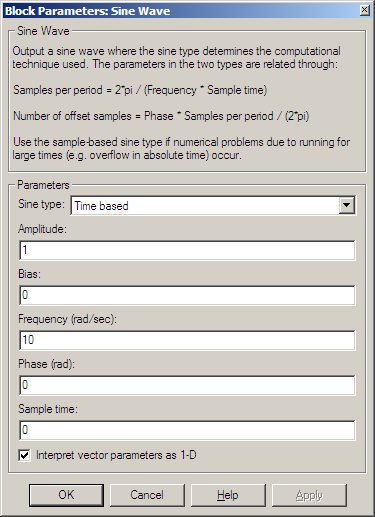Click the 'Frequency (rad/sec):' label
The image size is (375, 517).
[x=67, y=319]
